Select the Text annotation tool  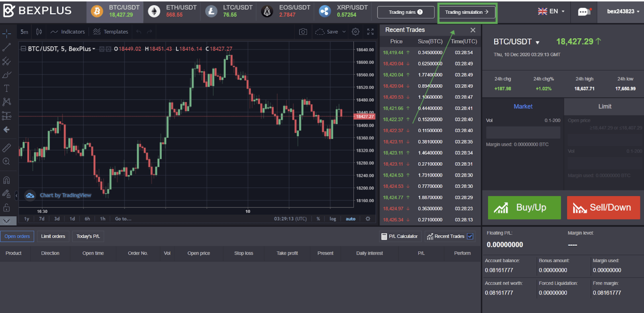pyautogui.click(x=7, y=88)
